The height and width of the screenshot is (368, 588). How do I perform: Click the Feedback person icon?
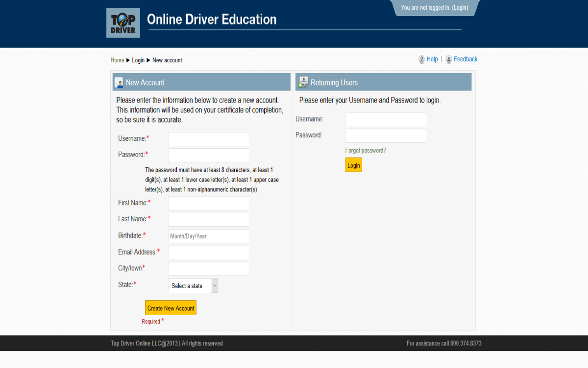point(449,59)
